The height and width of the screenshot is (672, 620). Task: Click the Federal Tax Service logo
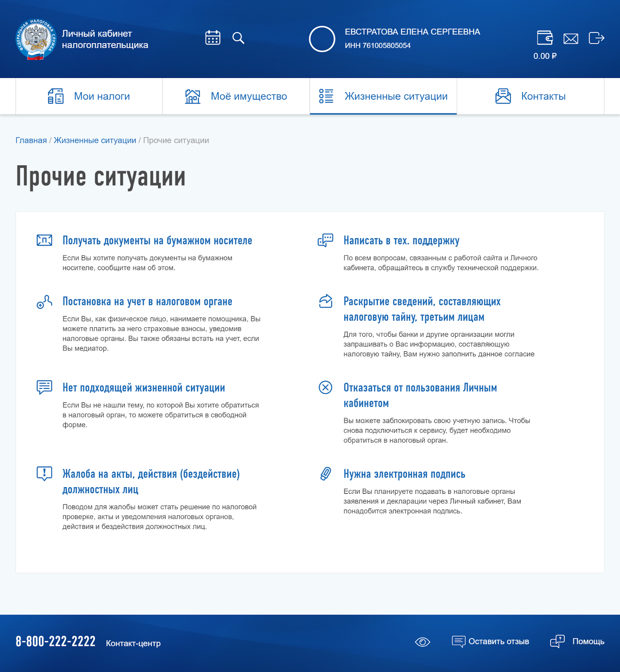coord(35,39)
